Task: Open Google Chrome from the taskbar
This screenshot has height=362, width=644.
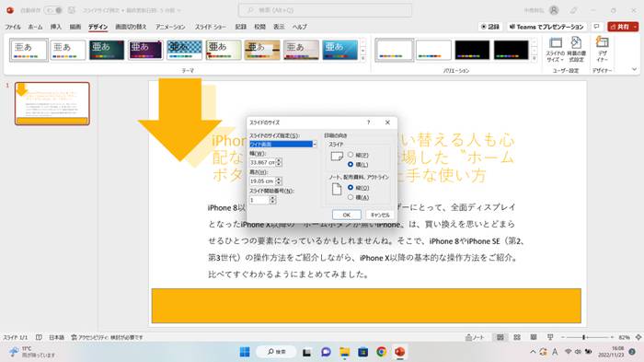Action: point(381,352)
